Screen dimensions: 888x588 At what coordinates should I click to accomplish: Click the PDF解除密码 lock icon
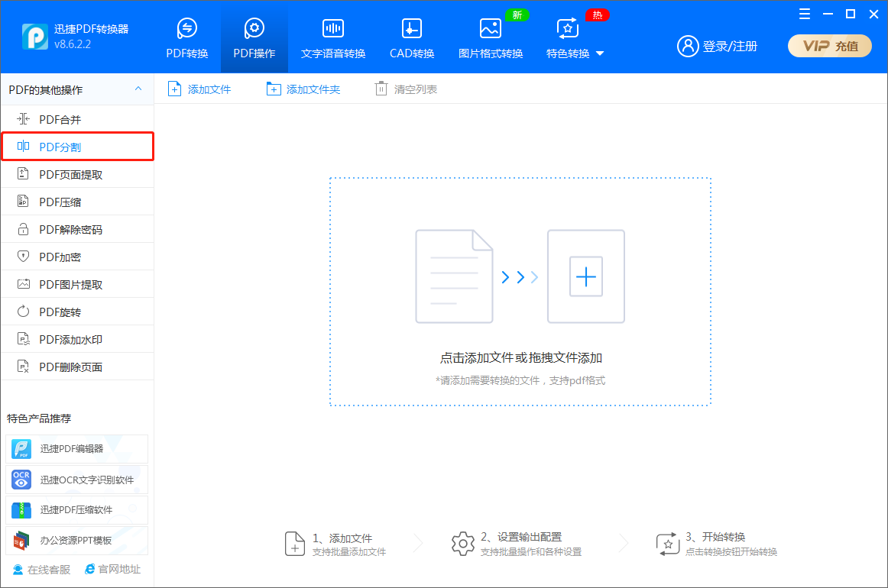23,228
